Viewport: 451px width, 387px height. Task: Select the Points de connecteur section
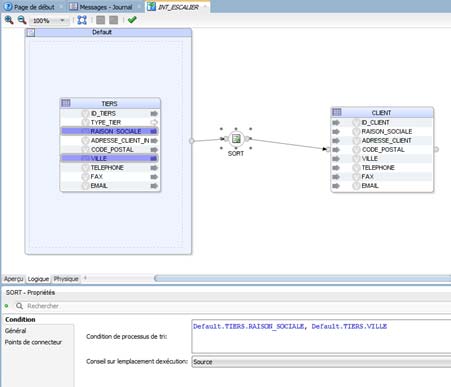(33, 342)
